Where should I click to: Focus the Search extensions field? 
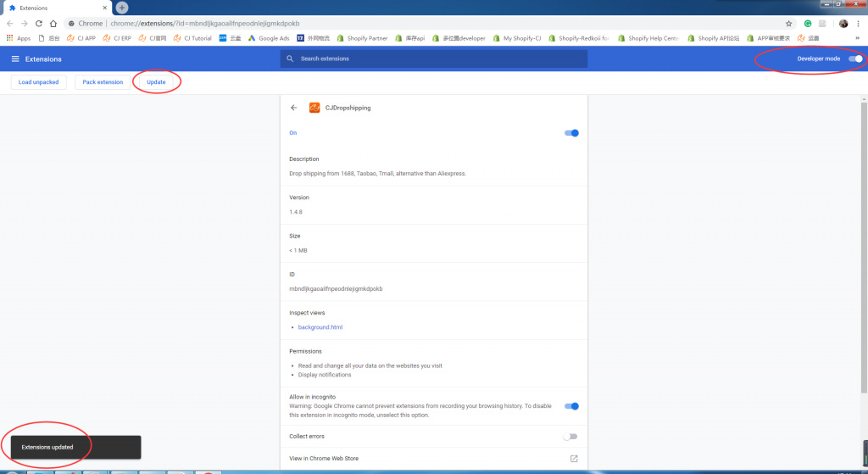(x=434, y=59)
